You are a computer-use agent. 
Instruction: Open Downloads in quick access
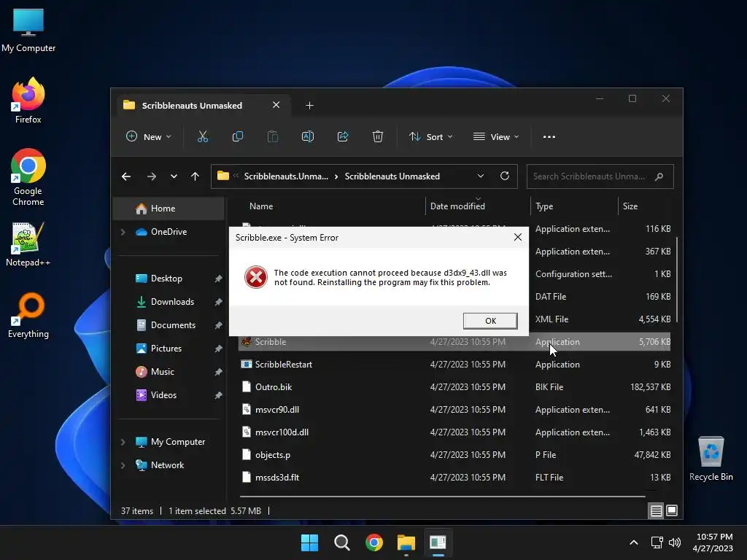coord(166,302)
